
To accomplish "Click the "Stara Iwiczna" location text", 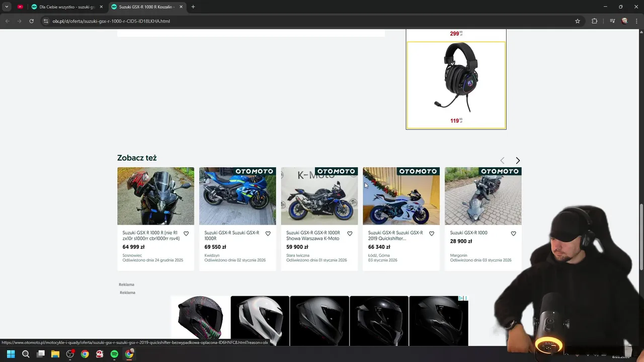I will pos(298,255).
